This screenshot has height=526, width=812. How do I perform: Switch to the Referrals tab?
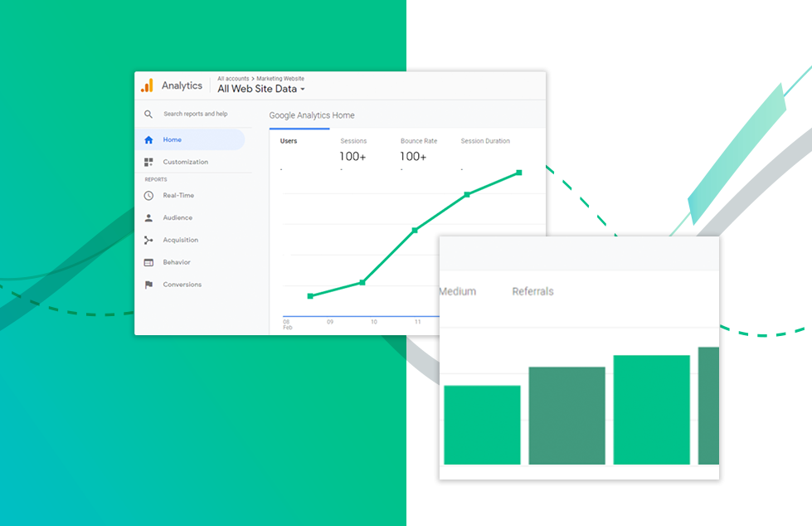(x=532, y=292)
